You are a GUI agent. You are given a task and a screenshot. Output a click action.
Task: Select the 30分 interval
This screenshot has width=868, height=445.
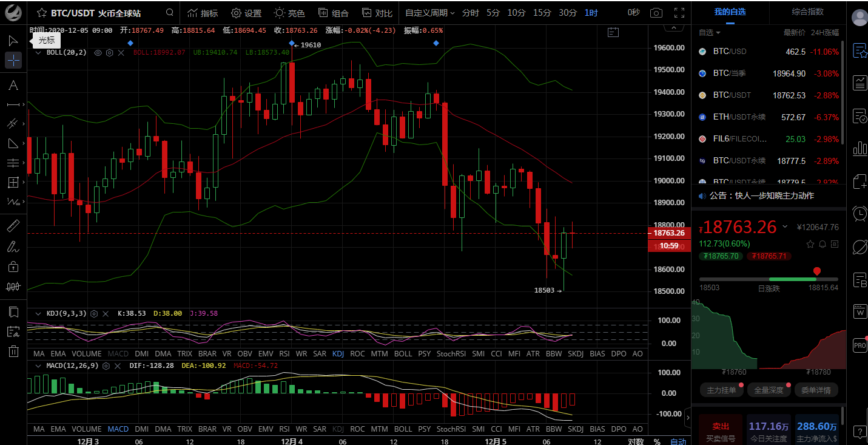tap(568, 13)
